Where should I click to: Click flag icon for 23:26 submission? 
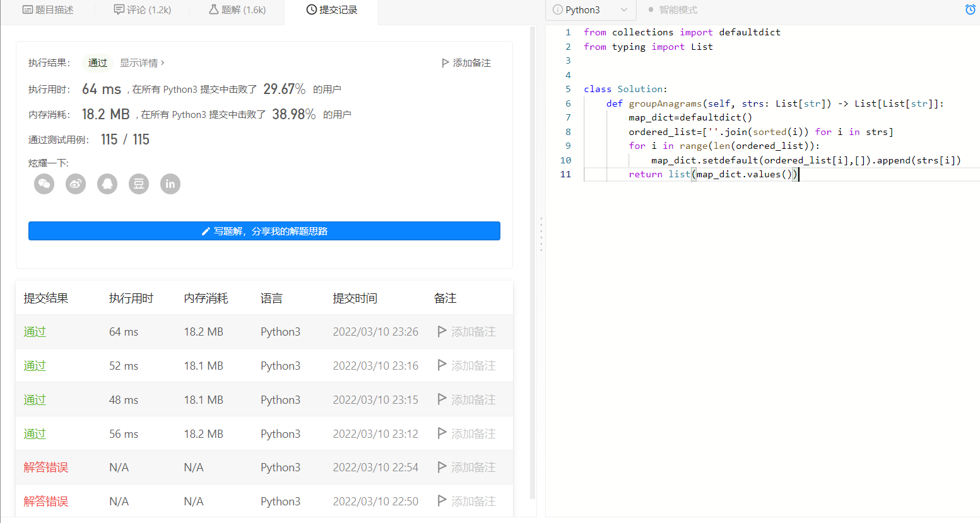point(442,331)
